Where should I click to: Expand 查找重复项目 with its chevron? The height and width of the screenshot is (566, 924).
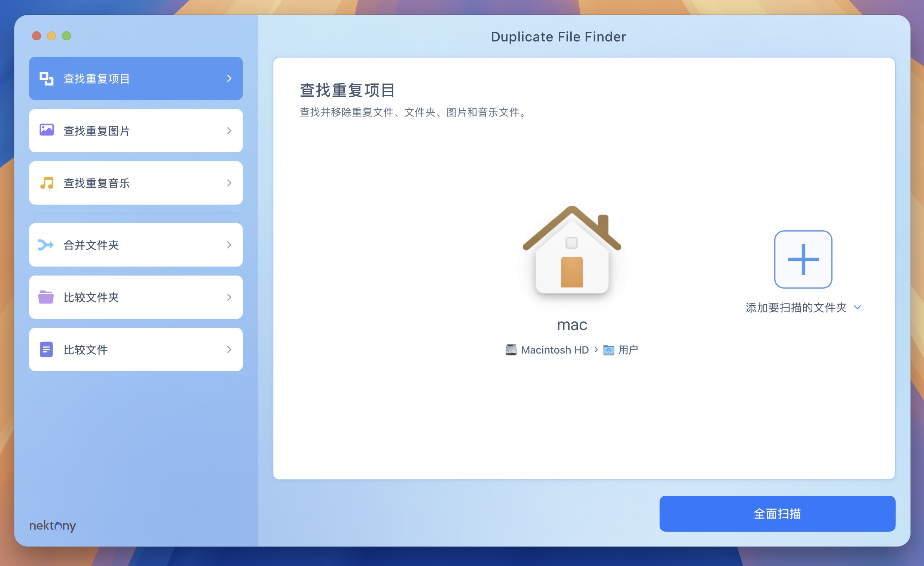click(x=229, y=78)
